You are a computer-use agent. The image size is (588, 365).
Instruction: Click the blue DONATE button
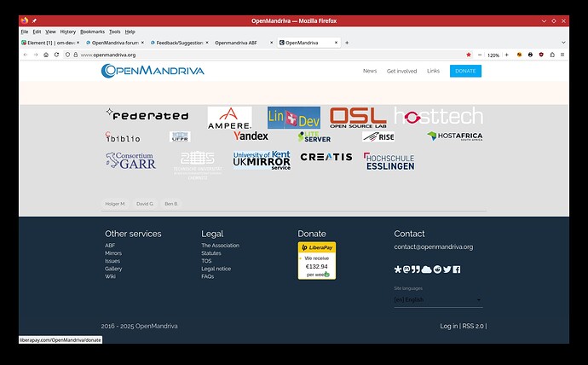pos(465,71)
